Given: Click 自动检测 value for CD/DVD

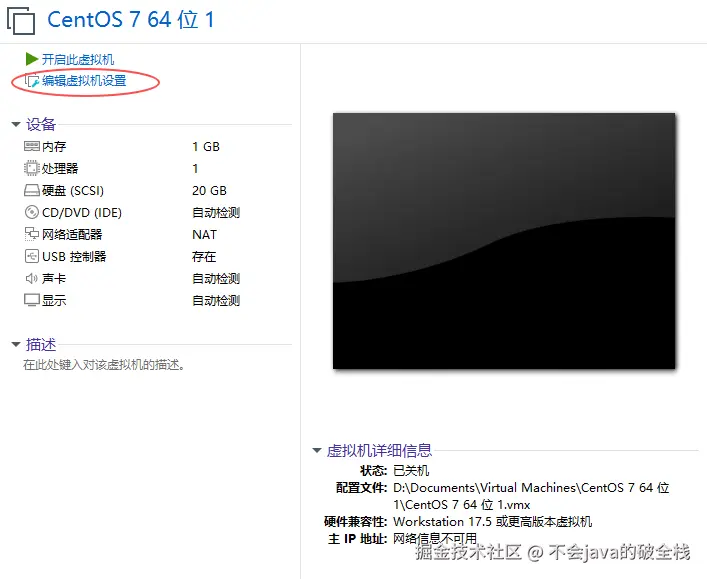Looking at the screenshot, I should click(216, 212).
